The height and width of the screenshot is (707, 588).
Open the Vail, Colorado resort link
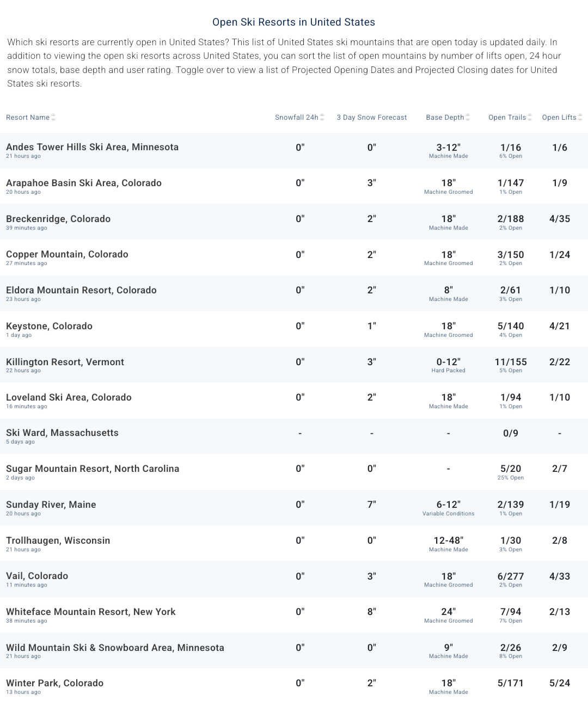(x=37, y=576)
